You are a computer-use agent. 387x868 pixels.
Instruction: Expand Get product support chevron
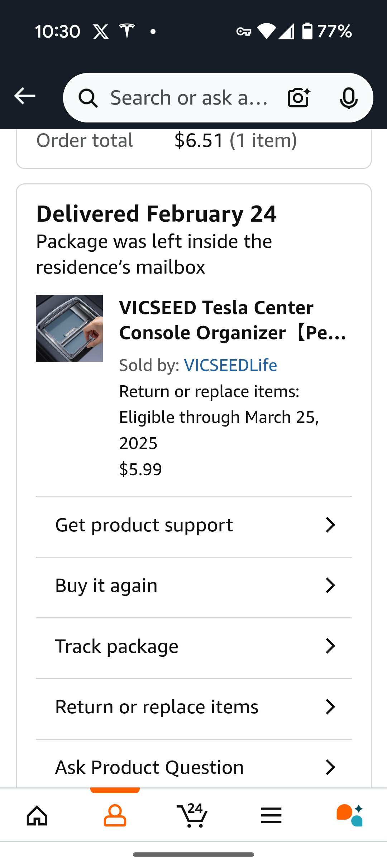pos(330,525)
